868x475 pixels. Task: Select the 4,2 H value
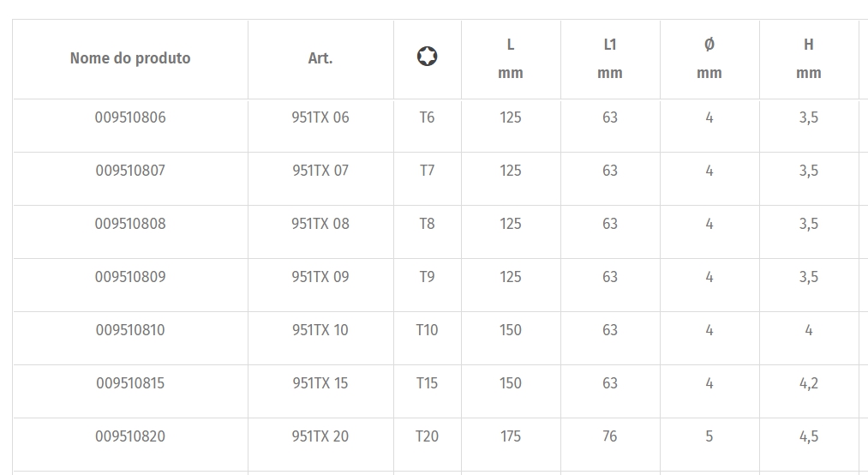pyautogui.click(x=809, y=383)
